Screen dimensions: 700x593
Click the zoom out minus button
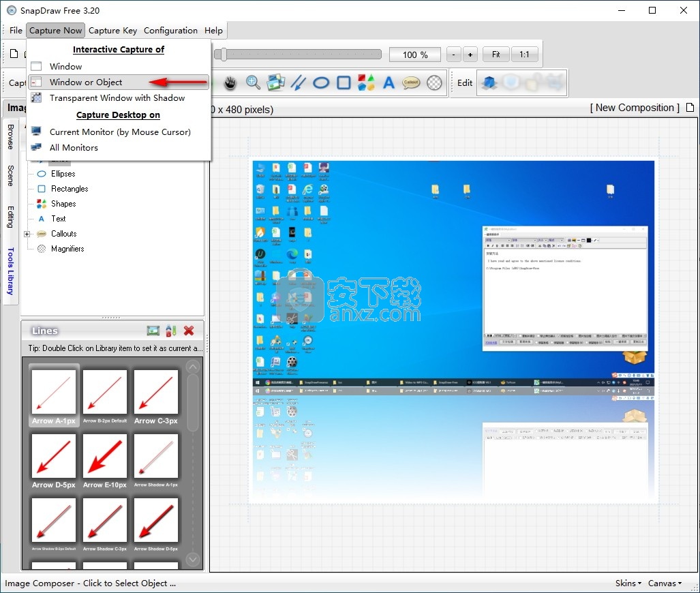[x=453, y=55]
